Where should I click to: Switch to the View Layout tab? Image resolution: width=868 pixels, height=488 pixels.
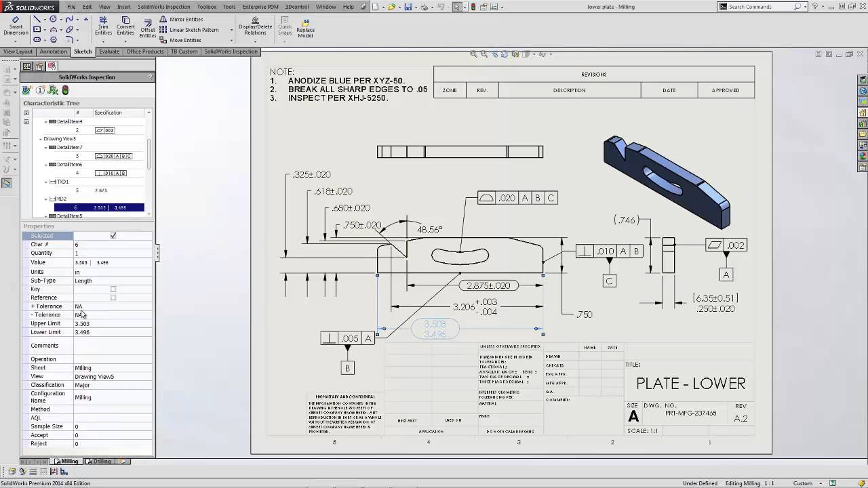point(18,52)
